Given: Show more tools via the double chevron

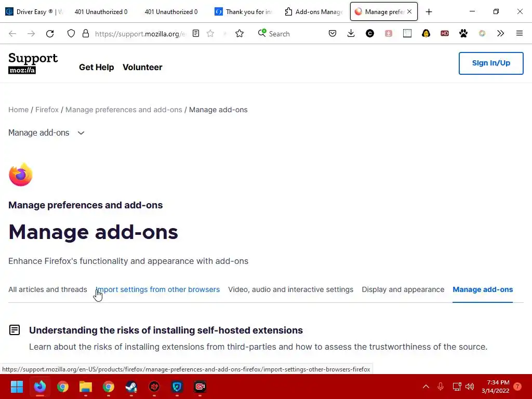Looking at the screenshot, I should point(500,33).
